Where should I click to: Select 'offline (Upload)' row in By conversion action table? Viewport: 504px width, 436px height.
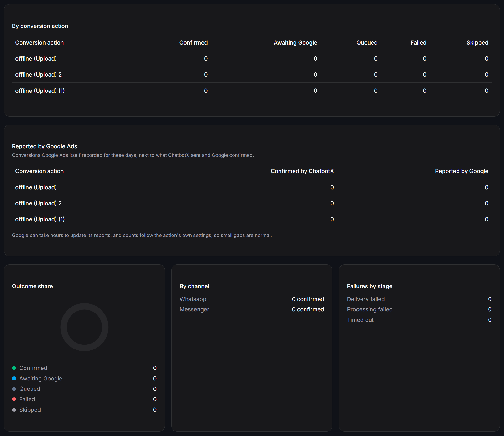click(x=252, y=59)
